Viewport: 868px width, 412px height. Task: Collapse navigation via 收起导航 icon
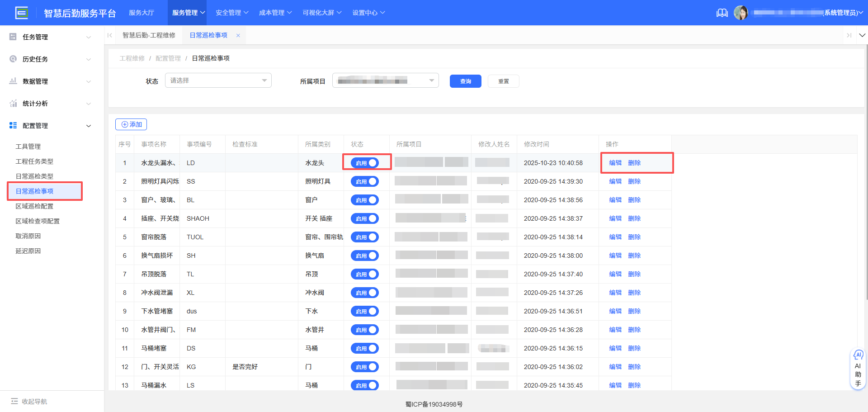tap(15, 401)
